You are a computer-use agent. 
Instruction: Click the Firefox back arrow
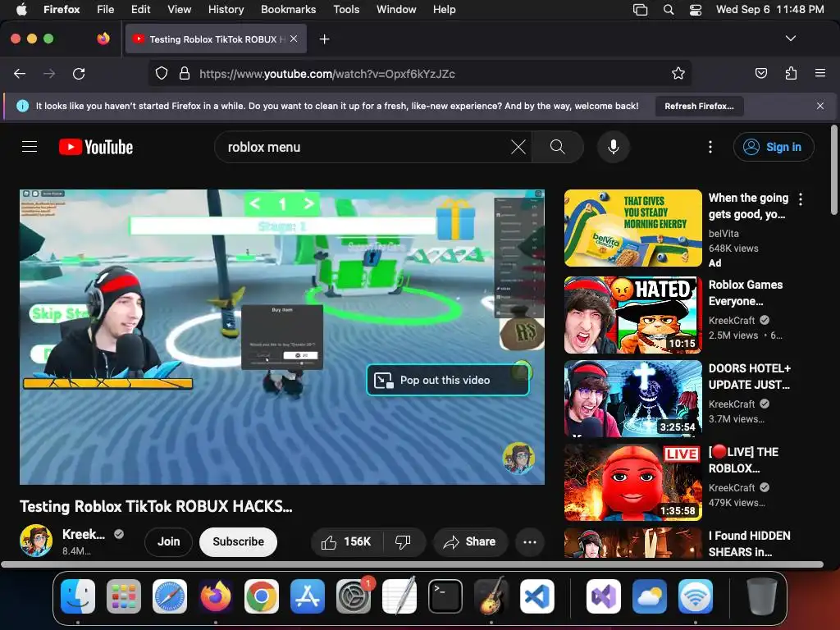click(x=20, y=74)
